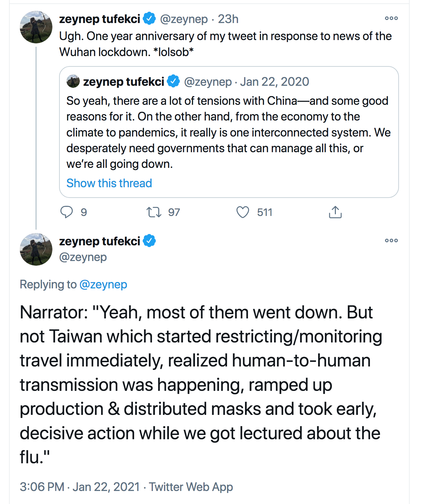The image size is (422, 504).
Task: Click zeynep tufekci name on reply tweet
Action: (x=99, y=241)
